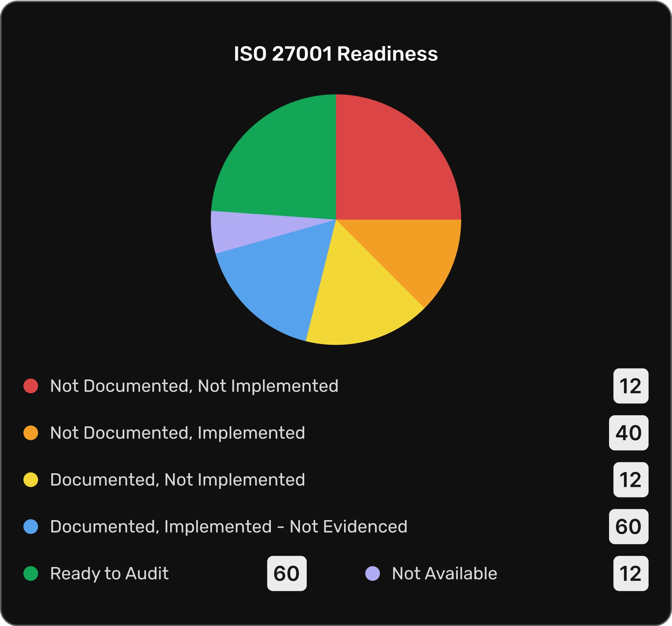Image resolution: width=672 pixels, height=626 pixels.
Task: Click the 'Not Documented, Not Implemented' label
Action: pos(194,386)
